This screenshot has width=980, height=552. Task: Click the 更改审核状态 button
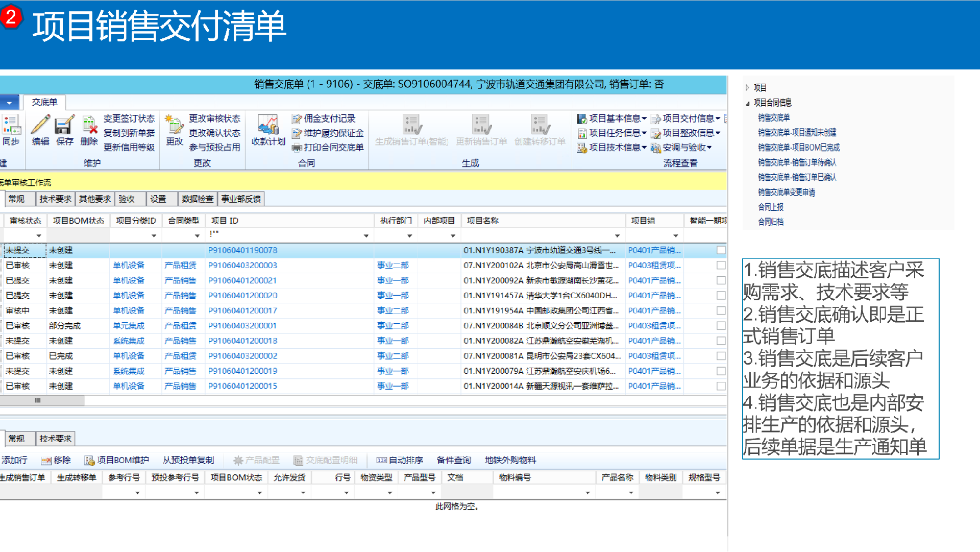coord(214,118)
